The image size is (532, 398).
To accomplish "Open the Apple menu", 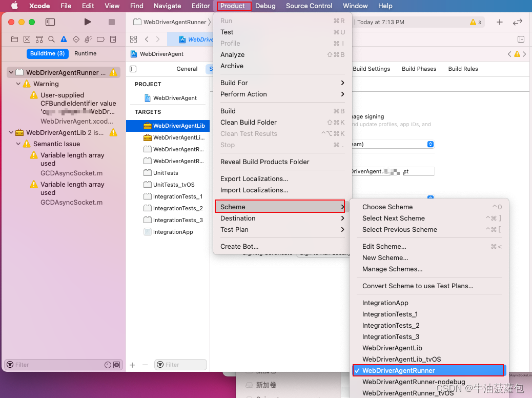I will point(14,6).
